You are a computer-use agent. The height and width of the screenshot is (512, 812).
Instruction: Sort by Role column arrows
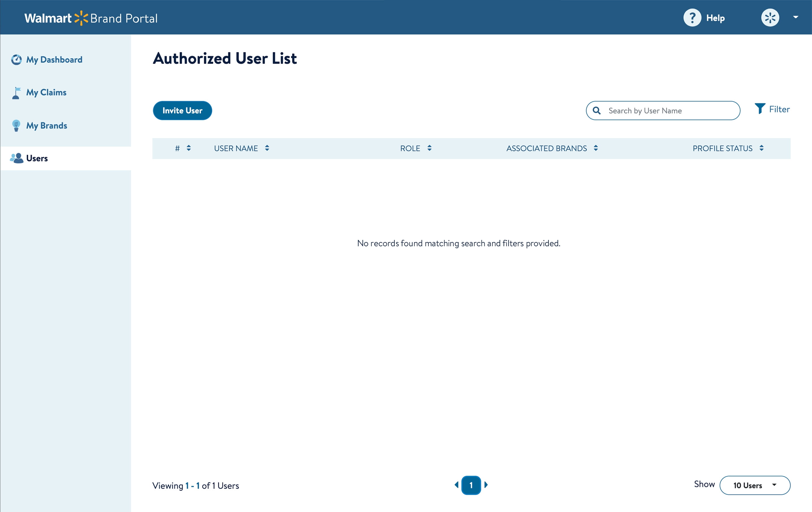click(x=429, y=148)
